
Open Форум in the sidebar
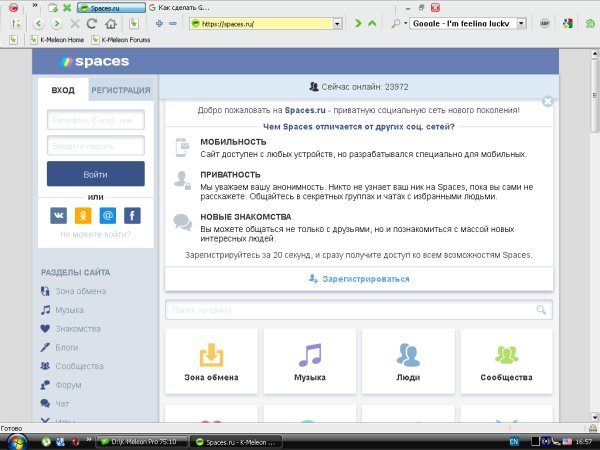tap(61, 385)
